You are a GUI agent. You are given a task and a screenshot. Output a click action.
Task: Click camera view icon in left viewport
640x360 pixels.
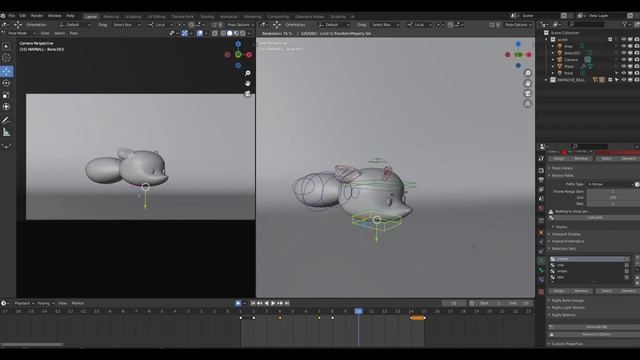coord(248,93)
